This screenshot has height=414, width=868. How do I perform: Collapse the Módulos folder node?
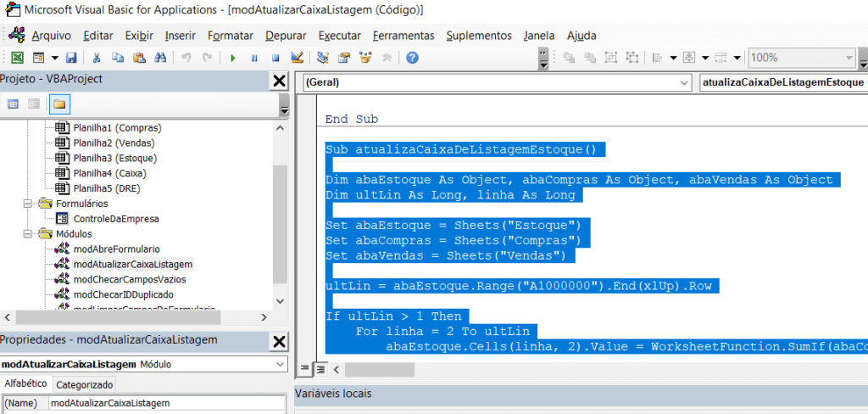28,234
